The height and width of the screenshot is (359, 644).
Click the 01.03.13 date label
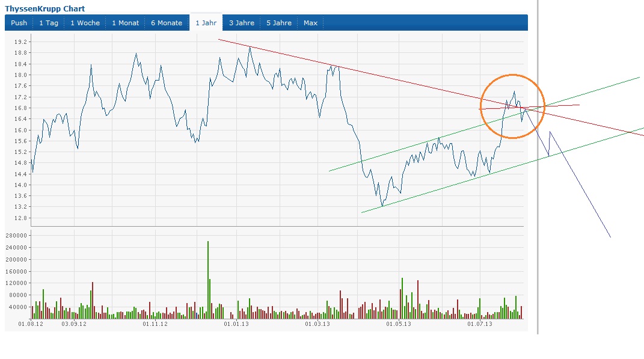click(x=317, y=324)
